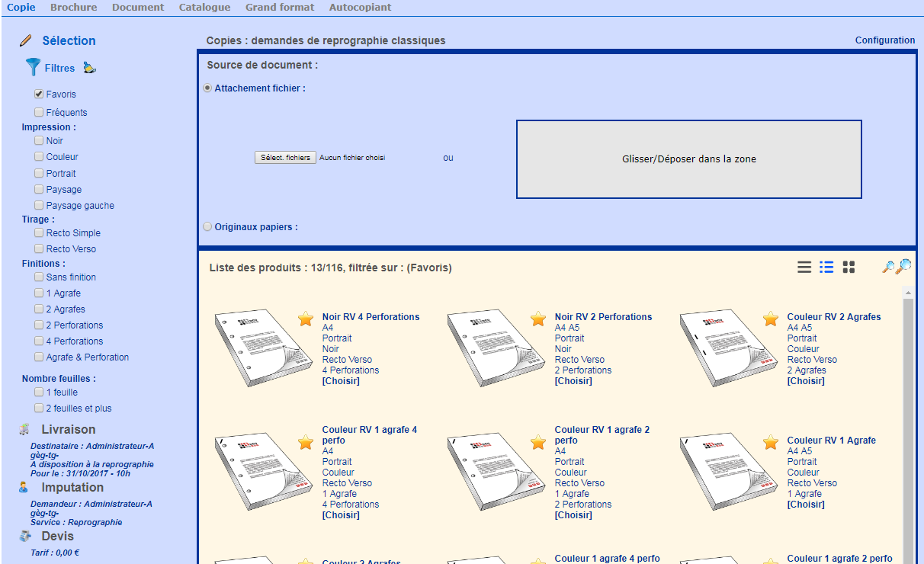Click the Glisser/Déposer drop zone
The width and height of the screenshot is (924, 564).
[689, 159]
